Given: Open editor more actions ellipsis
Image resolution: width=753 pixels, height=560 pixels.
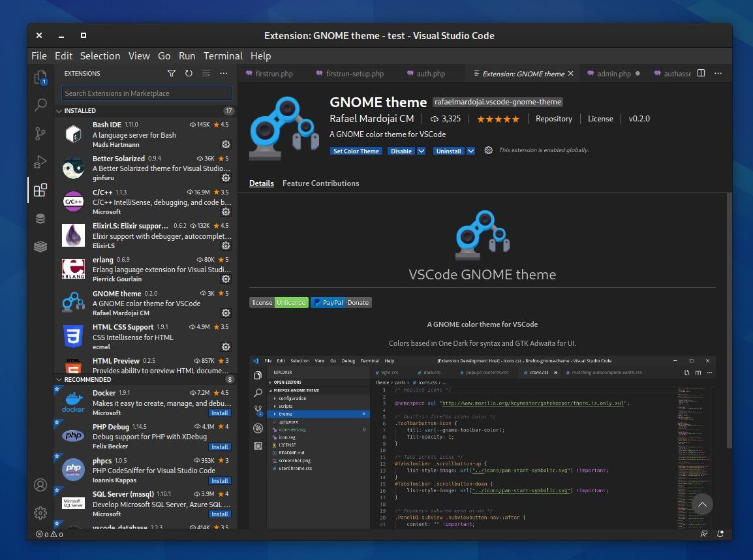Looking at the screenshot, I should point(718,74).
